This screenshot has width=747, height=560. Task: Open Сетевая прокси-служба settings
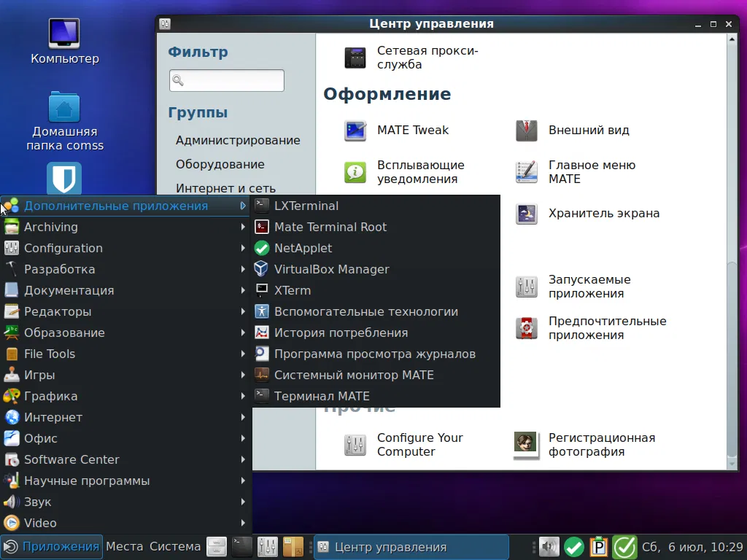tap(411, 58)
